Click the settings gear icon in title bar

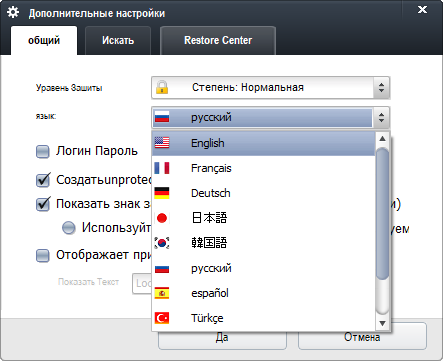(13, 13)
